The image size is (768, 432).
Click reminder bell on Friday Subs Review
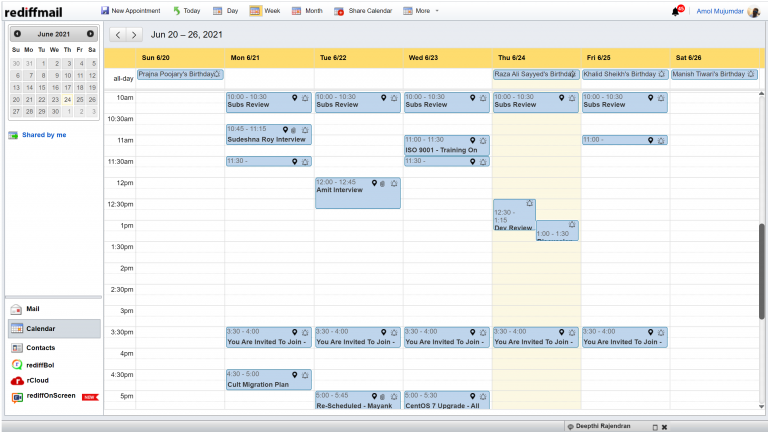(x=661, y=98)
